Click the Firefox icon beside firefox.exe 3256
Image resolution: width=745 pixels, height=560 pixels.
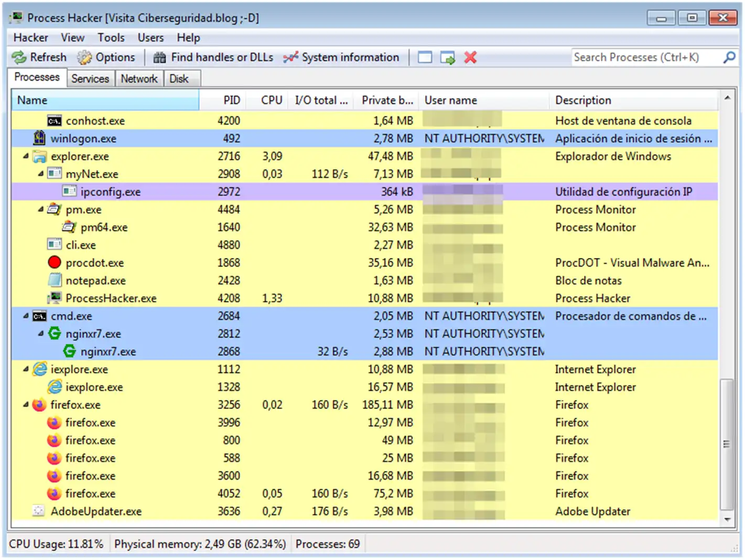(39, 405)
